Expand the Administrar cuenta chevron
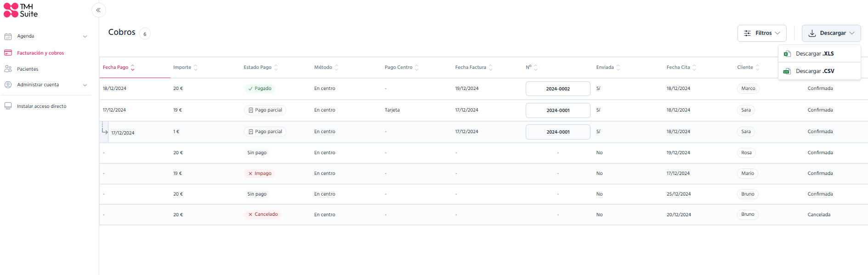This screenshot has height=275, width=868. click(x=85, y=85)
